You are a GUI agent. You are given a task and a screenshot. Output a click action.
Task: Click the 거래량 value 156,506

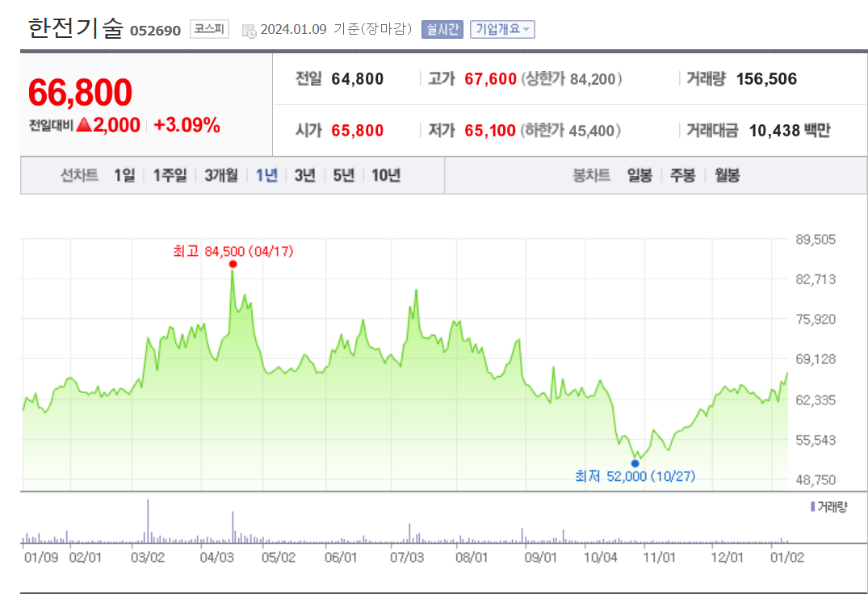pos(767,79)
